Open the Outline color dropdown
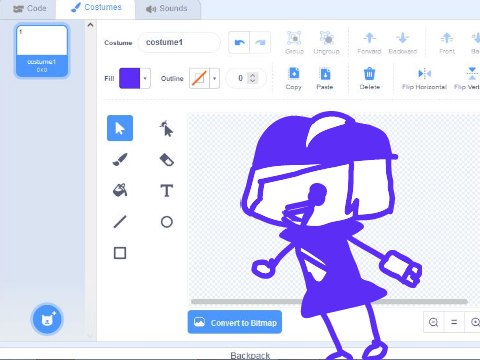480x360 pixels. tap(215, 78)
